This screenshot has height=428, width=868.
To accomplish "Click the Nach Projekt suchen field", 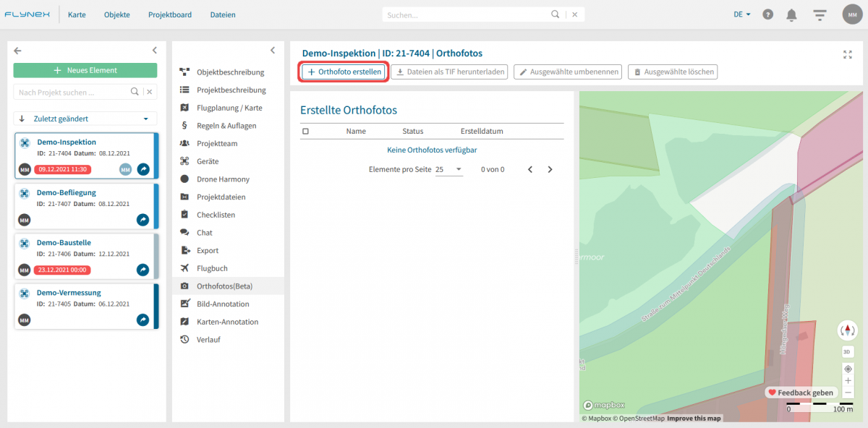I will 72,93.
